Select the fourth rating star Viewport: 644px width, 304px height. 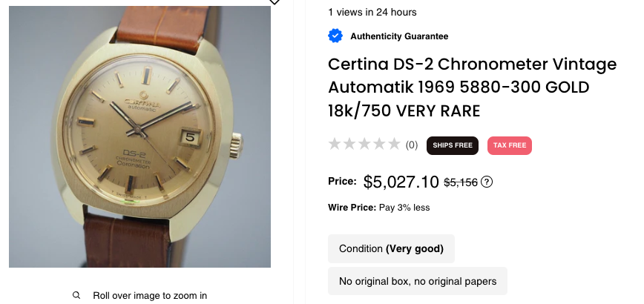pos(380,145)
